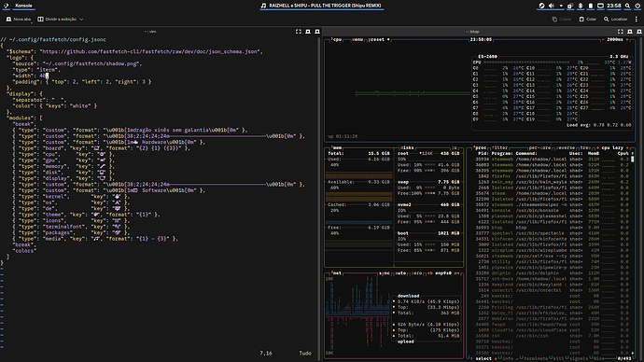Toggle sync in the net box

[x=385, y=273]
